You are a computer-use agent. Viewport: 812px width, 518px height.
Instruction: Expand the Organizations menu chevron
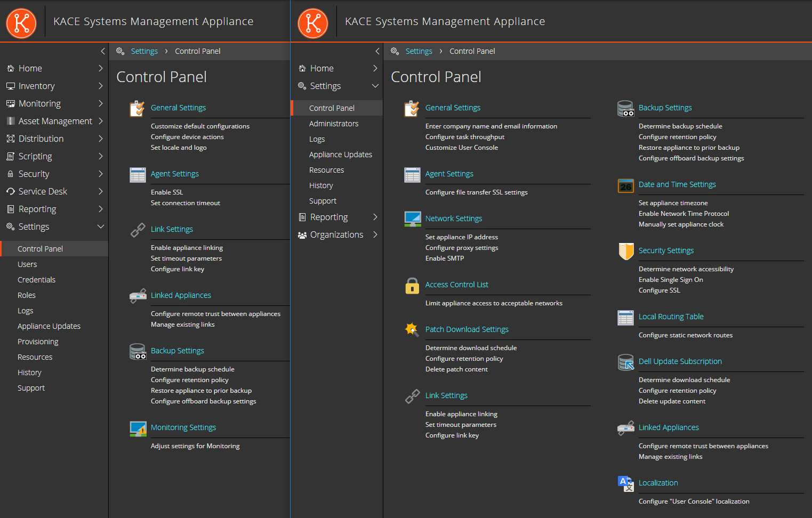[x=375, y=234]
